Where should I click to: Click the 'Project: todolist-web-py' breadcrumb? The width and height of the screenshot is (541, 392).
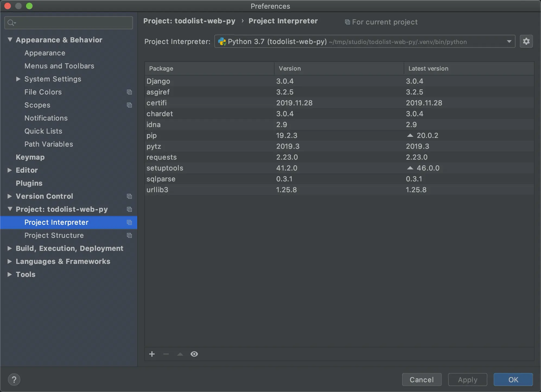190,21
